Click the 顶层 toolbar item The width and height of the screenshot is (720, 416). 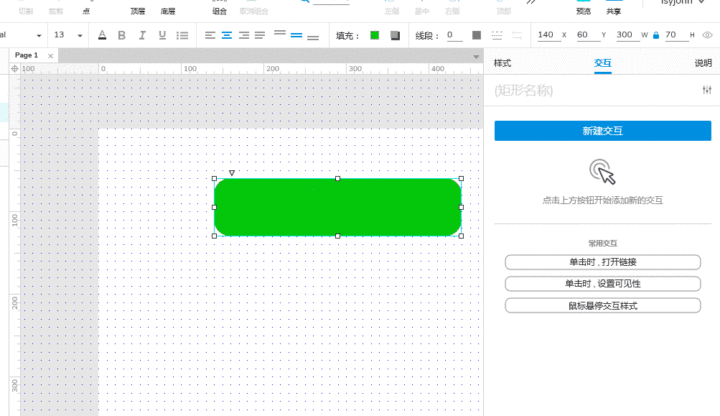pos(138,11)
